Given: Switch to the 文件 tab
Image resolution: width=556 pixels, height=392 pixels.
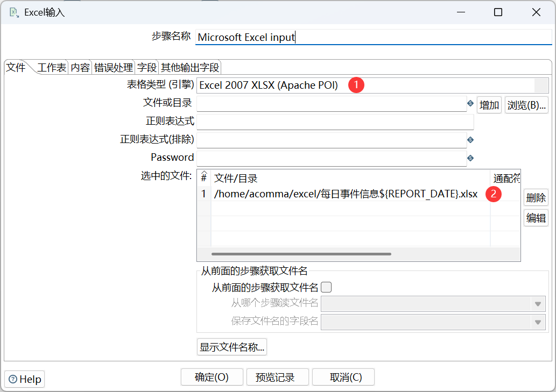Looking at the screenshot, I should click(x=16, y=67).
